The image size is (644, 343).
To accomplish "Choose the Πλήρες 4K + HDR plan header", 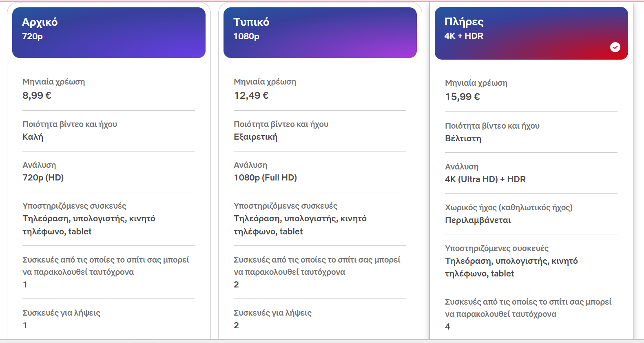I will (531, 33).
